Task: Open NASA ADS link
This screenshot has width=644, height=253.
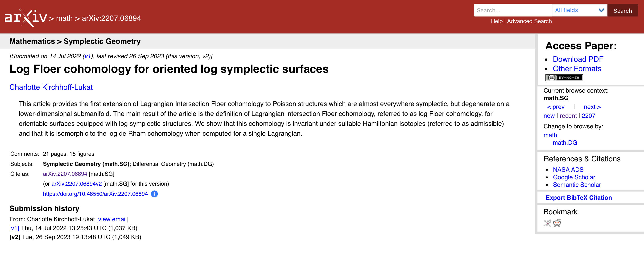Action: [568, 170]
